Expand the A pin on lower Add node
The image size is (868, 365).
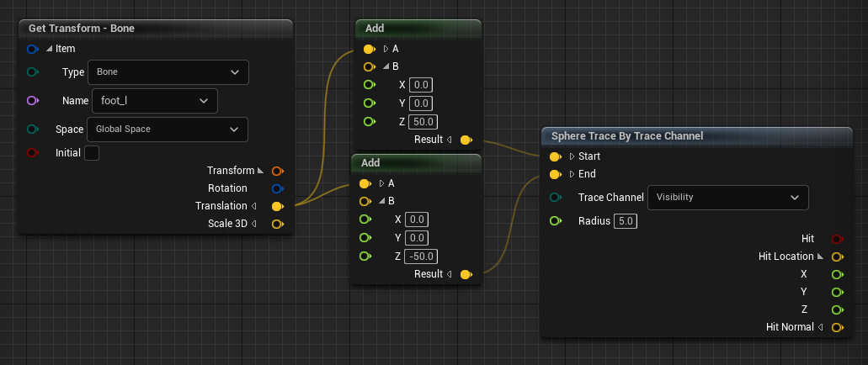pos(382,183)
